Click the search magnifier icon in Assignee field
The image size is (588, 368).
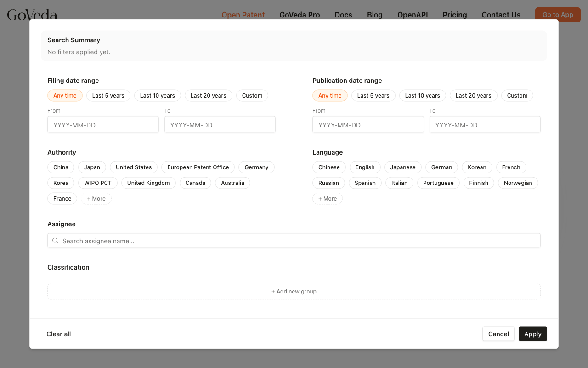(55, 241)
